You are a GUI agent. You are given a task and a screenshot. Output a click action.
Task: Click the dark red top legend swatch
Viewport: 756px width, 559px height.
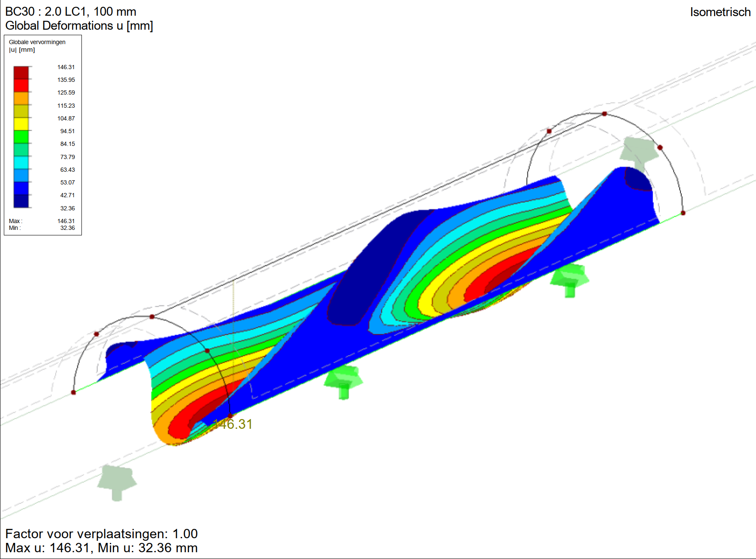pos(21,73)
